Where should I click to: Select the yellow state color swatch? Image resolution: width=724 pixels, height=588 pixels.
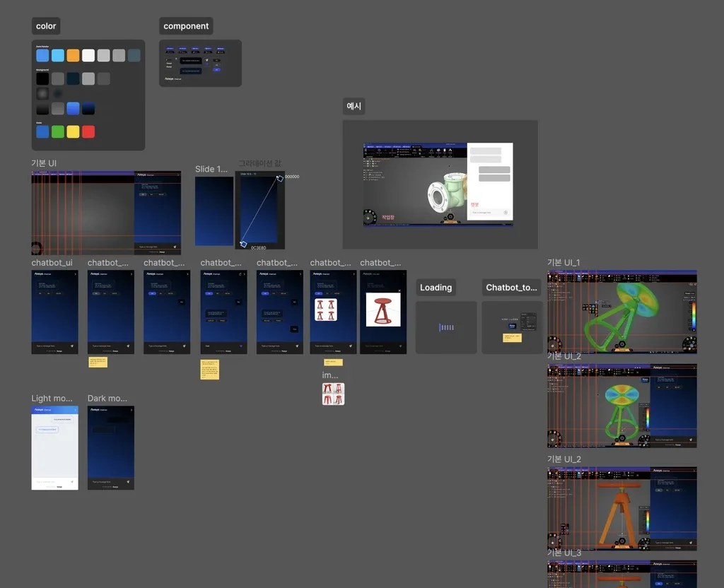[73, 131]
